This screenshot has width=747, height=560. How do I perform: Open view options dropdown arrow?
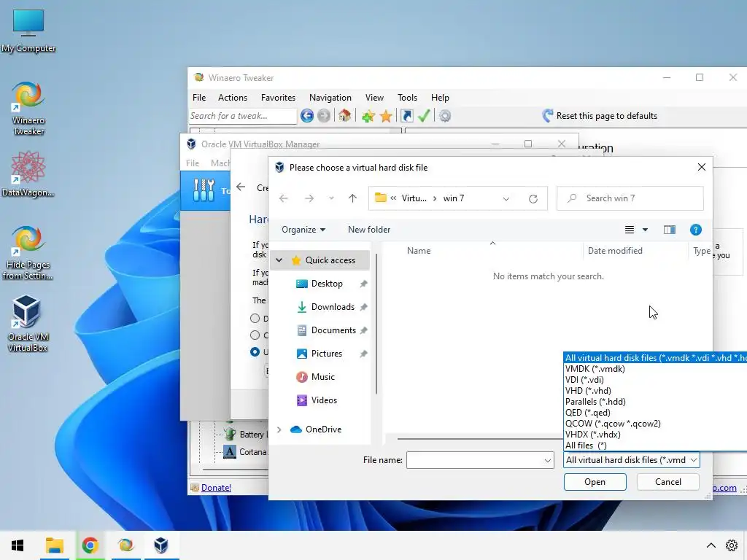pos(645,230)
